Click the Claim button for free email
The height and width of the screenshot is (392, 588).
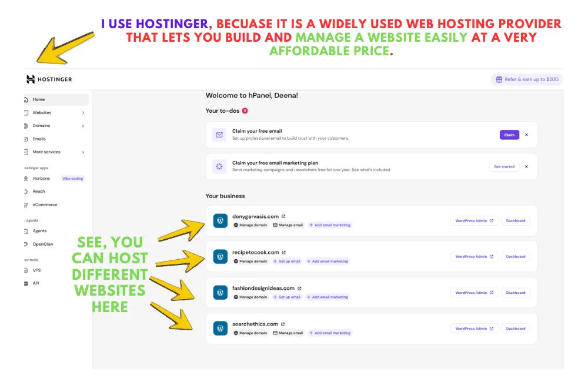[509, 135]
